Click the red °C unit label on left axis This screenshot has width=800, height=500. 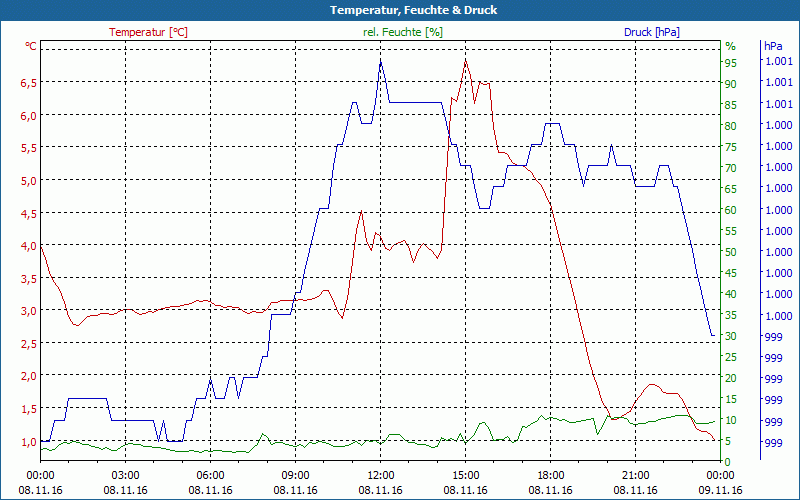(31, 46)
